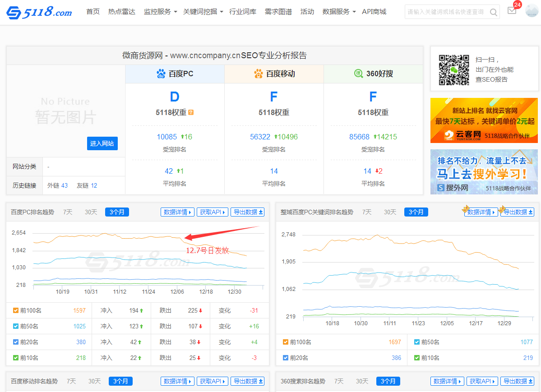Expand the 数据服务 dropdown menu
Viewport: 541px width, 392px height.
click(x=339, y=12)
